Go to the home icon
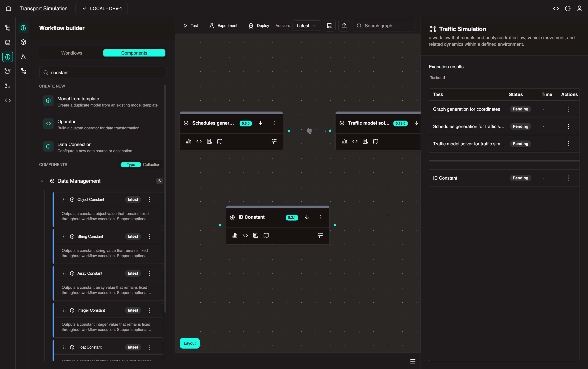Viewport: 588px width, 369px height. pos(8,8)
